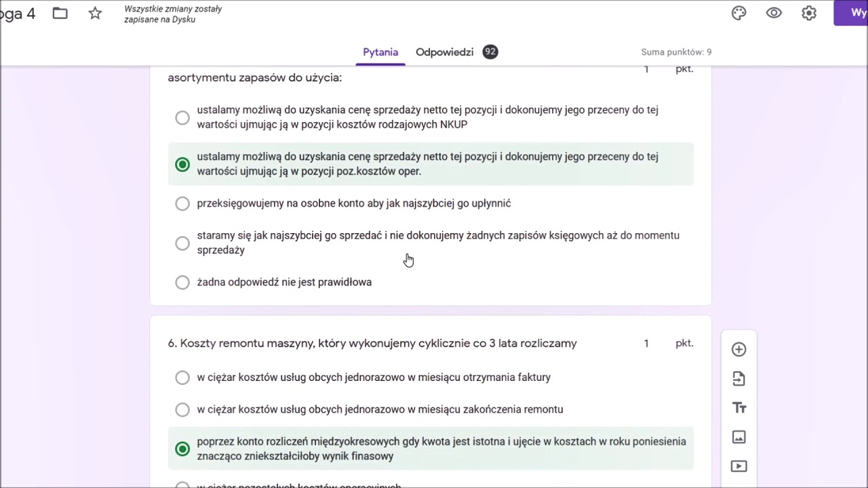Add a video with the sidebar video icon
Image resolution: width=868 pixels, height=488 pixels.
pos(739,466)
